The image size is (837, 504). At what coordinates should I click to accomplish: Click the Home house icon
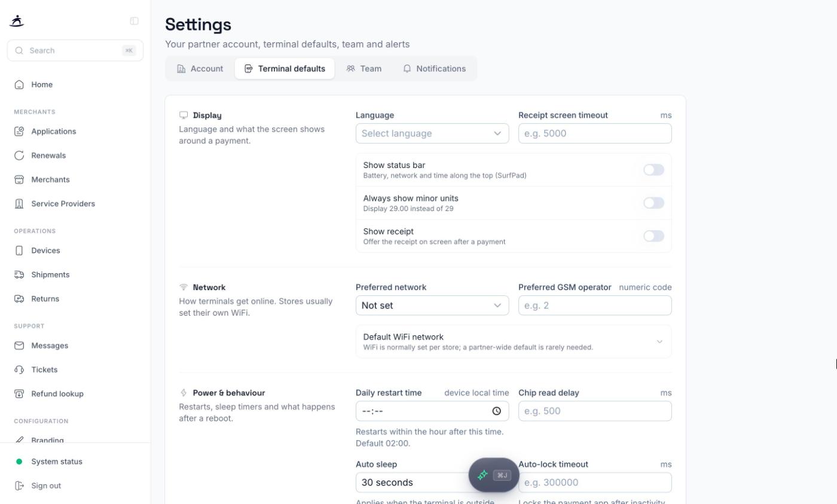tap(19, 85)
